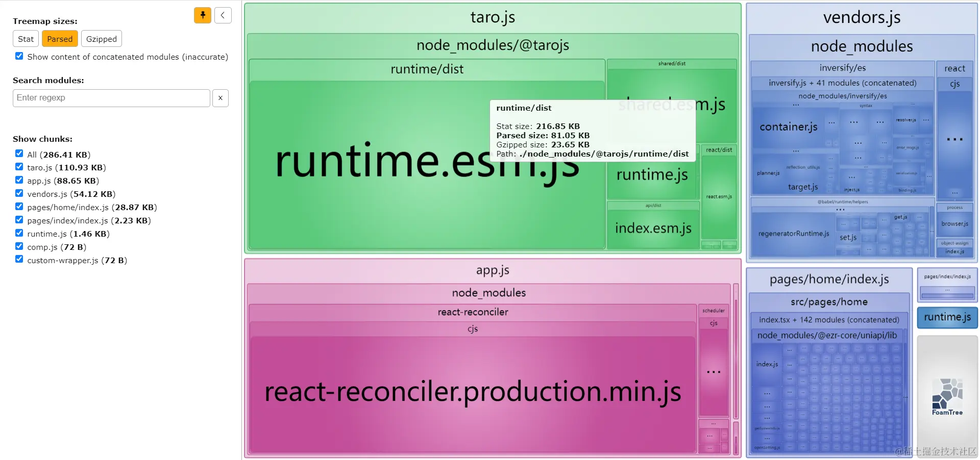Viewport: 980px width, 460px height.
Task: Toggle show content of concatenated modules
Action: (x=19, y=56)
